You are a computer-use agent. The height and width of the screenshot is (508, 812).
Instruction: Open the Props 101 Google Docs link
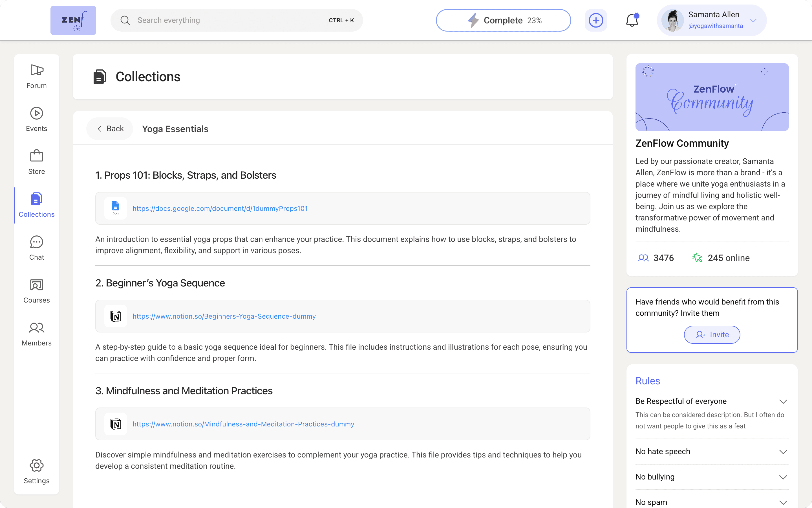220,208
